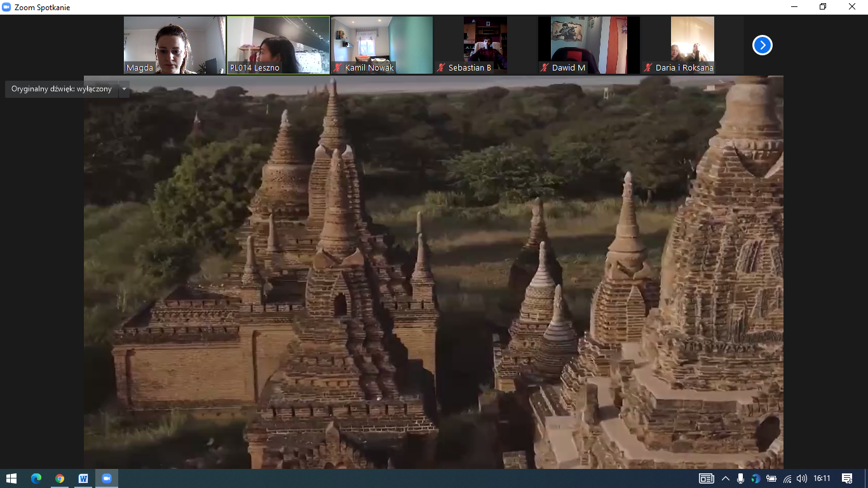Click the Zoom icon in the taskbar
Viewport: 868px width, 488px height.
(x=107, y=478)
